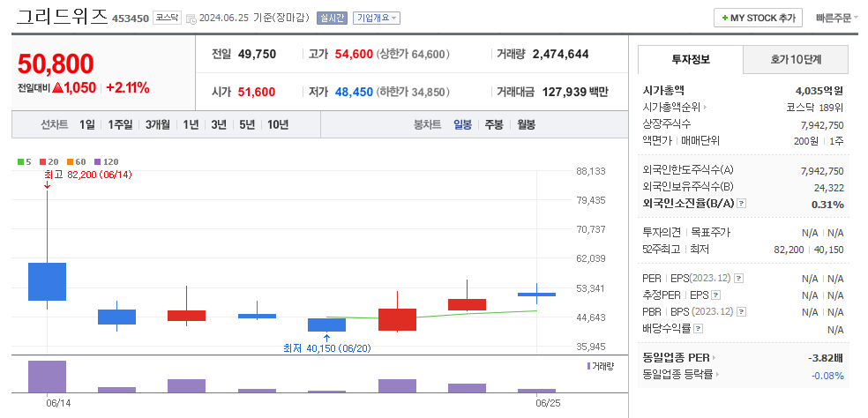Click the 그리드위즈 stock name
The height and width of the screenshot is (418, 868).
(x=62, y=17)
